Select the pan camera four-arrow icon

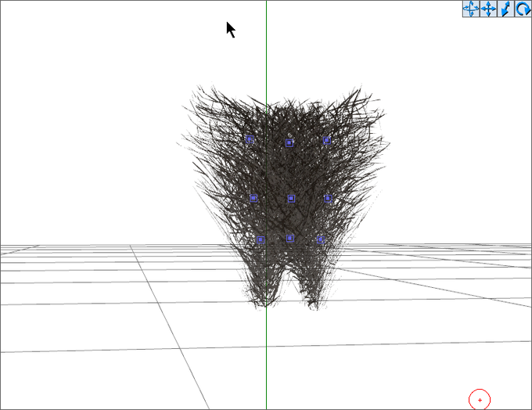(488, 9)
